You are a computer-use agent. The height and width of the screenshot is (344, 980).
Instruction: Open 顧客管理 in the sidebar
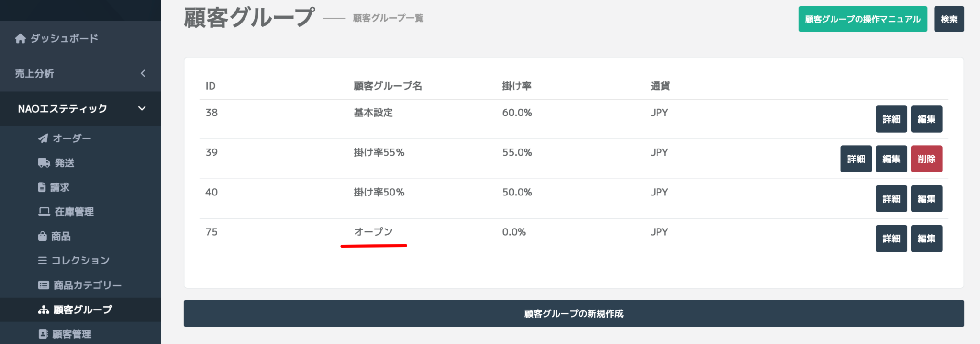coord(71,334)
